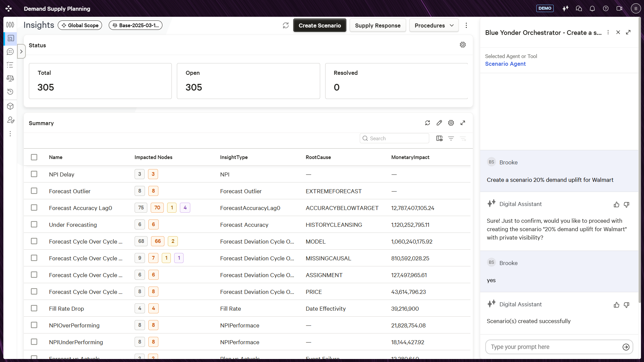Screen dimensions: 644x362
Task: Click the Create Scenario button
Action: coord(319,25)
